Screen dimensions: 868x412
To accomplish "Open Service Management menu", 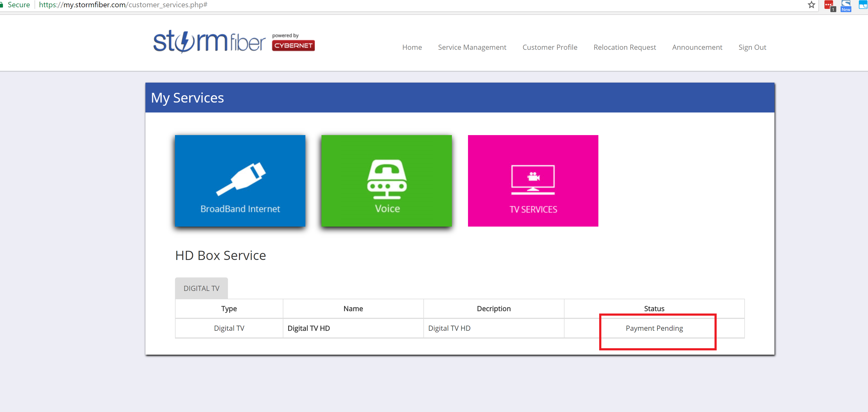I will (x=472, y=47).
